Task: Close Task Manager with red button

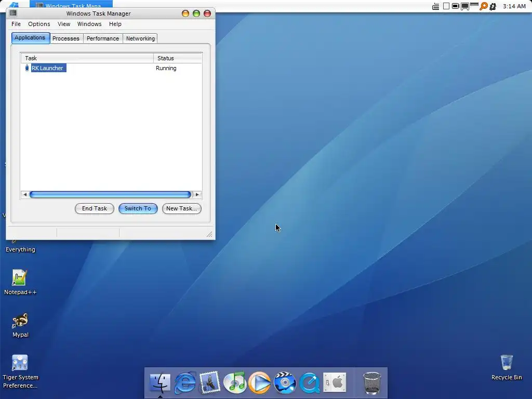Action: (207, 14)
